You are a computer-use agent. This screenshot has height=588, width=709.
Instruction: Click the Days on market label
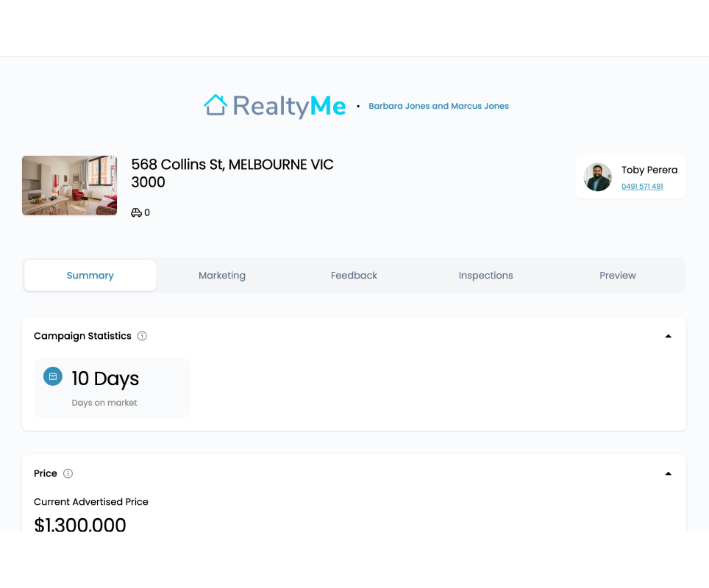104,402
